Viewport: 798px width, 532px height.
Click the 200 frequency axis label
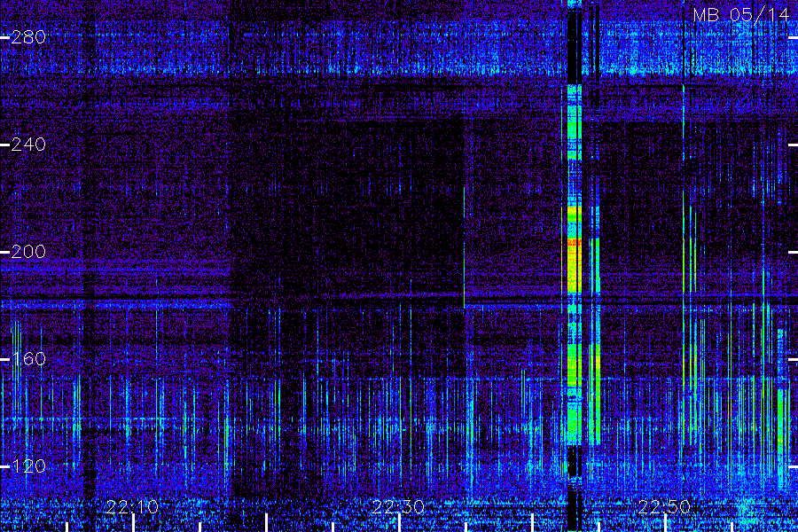click(x=28, y=252)
